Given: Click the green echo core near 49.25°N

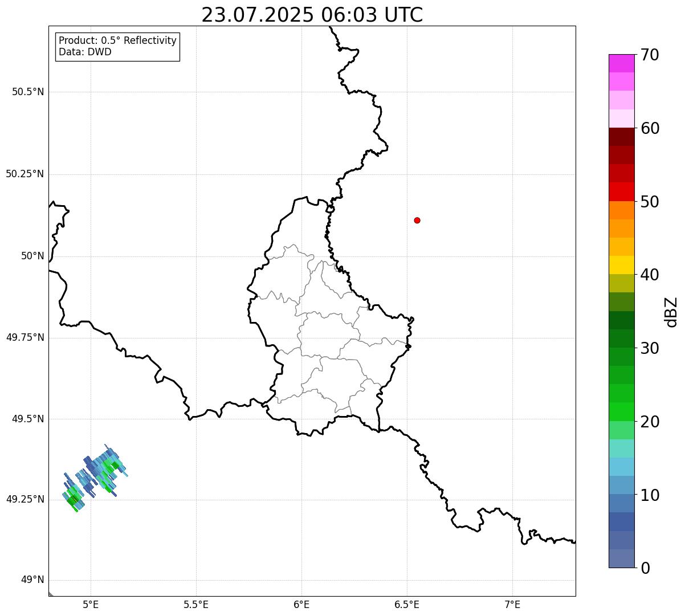Looking at the screenshot, I should (73, 499).
